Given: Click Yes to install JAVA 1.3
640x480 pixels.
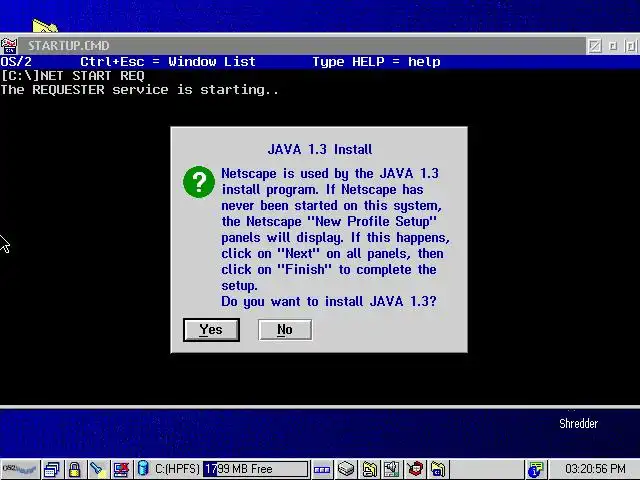Looking at the screenshot, I should 211,330.
